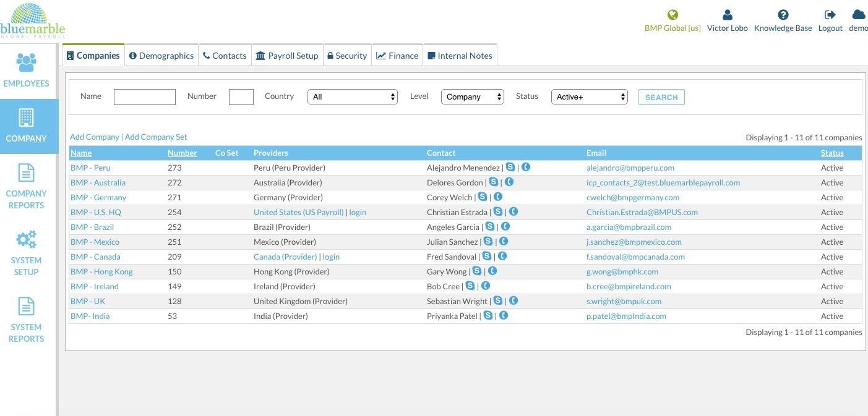Screen dimensions: 868x416
Task: Click Skype icon for Priyanka Patel
Action: (x=488, y=315)
